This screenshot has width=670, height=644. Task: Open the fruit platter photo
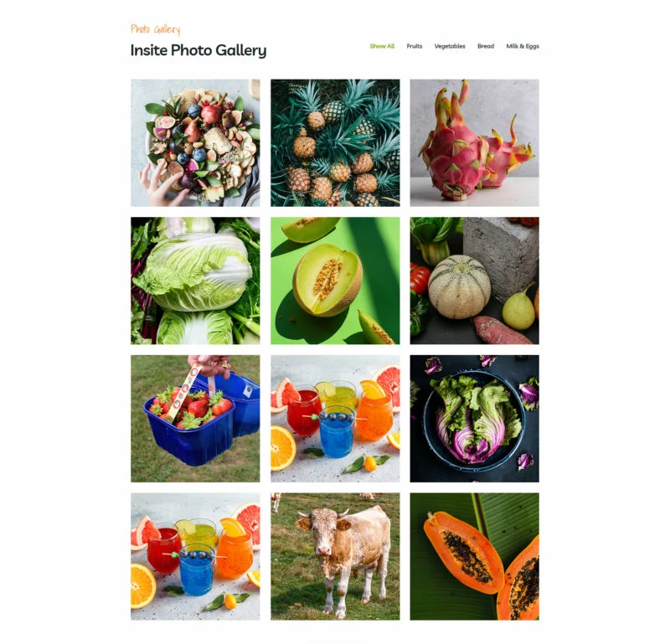pos(195,142)
